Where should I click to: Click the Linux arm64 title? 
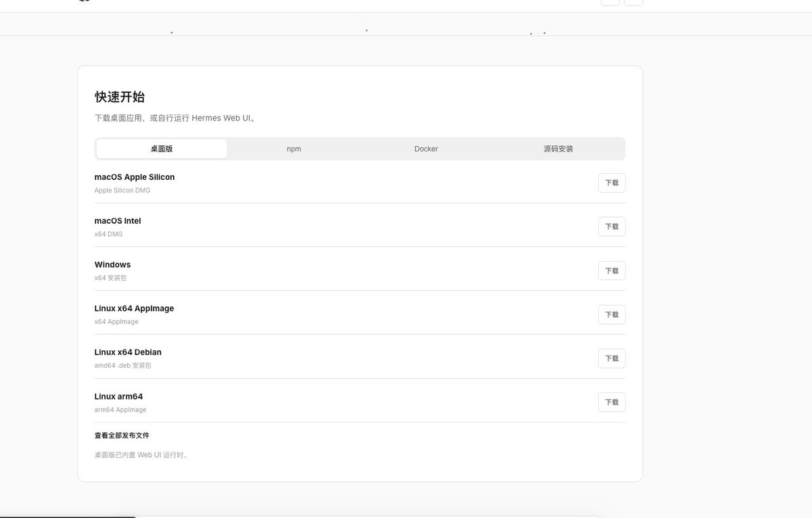point(118,396)
